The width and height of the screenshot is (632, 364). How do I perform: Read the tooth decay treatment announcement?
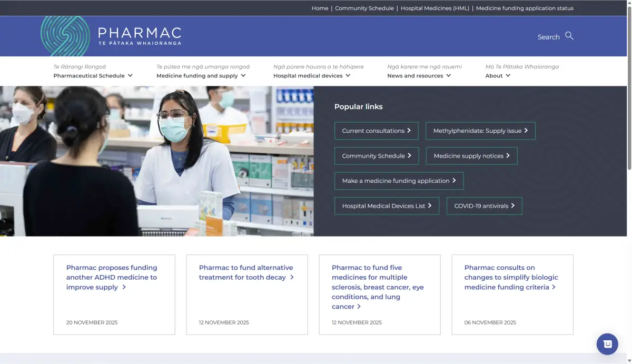(x=246, y=272)
